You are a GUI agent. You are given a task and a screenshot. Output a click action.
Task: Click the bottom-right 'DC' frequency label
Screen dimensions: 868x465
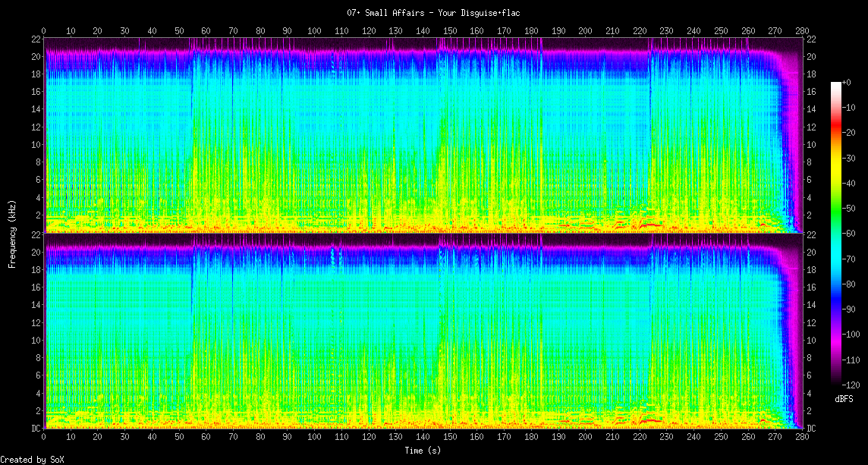[811, 429]
